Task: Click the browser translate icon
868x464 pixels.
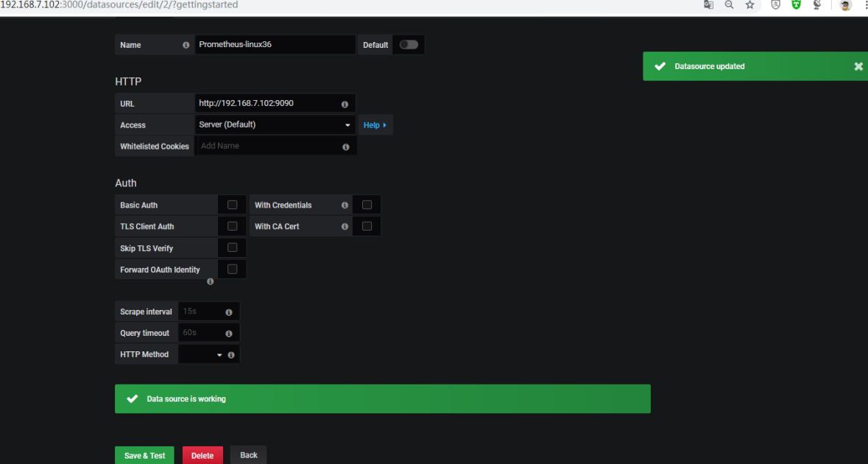Action: (x=708, y=5)
